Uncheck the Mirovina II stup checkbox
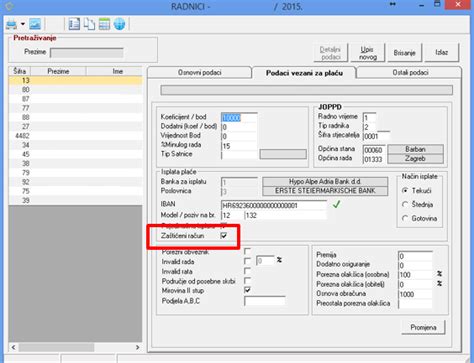Viewport: 474px width, 363px height. (248, 290)
